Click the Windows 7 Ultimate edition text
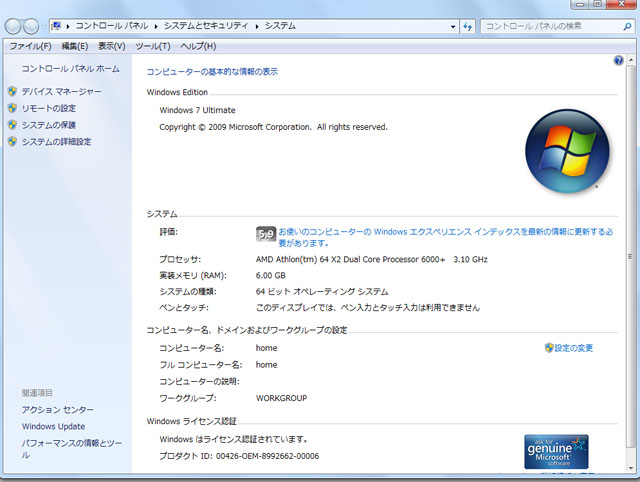 pos(198,110)
